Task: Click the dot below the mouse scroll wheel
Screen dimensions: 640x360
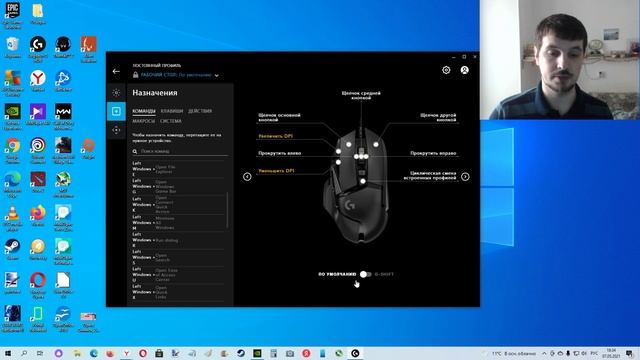Action: click(362, 181)
